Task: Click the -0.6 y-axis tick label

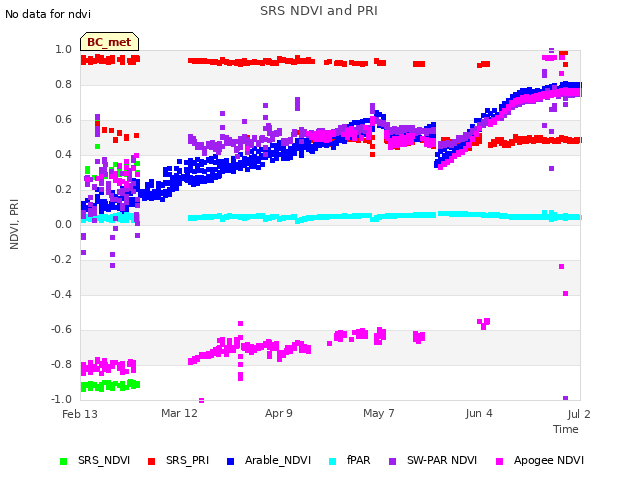Action: click(x=61, y=329)
